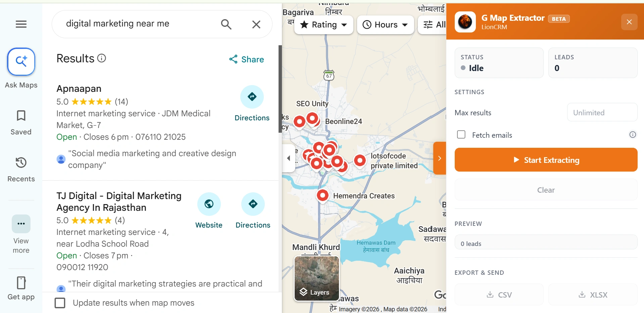
Task: Click the TJ Digital phone 090012 11920
Action: click(82, 267)
